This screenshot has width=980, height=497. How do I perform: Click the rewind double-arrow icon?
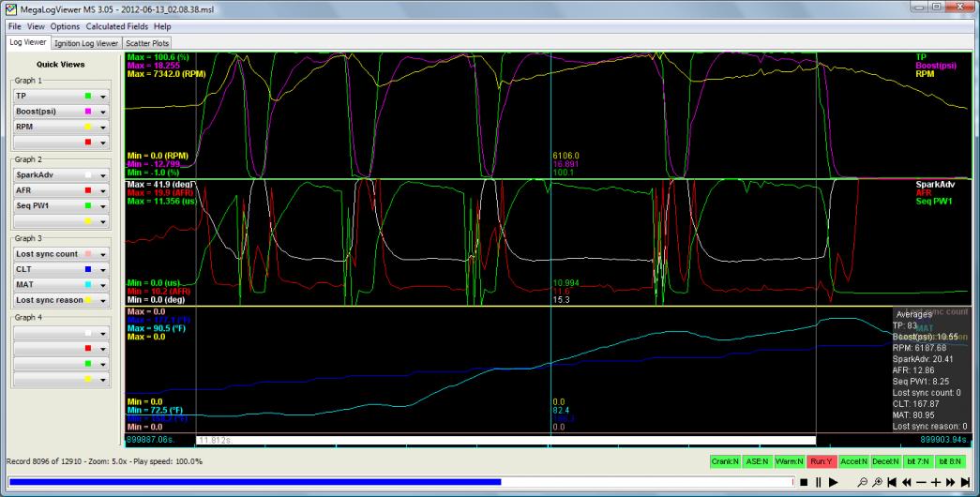tap(906, 482)
